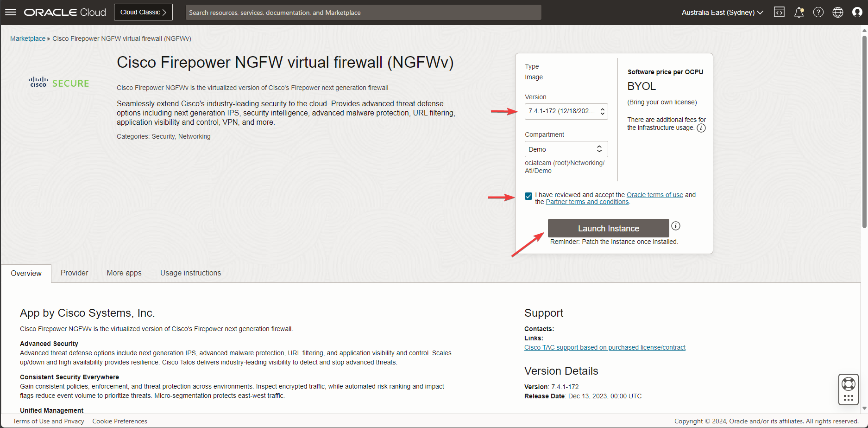This screenshot has height=428, width=868.
Task: Click info icon beside Launch Instance
Action: [x=676, y=226]
